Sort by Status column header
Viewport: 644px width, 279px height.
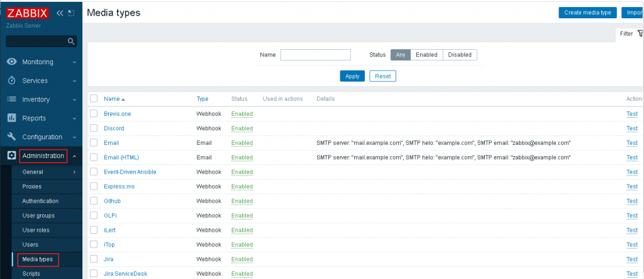pos(240,99)
